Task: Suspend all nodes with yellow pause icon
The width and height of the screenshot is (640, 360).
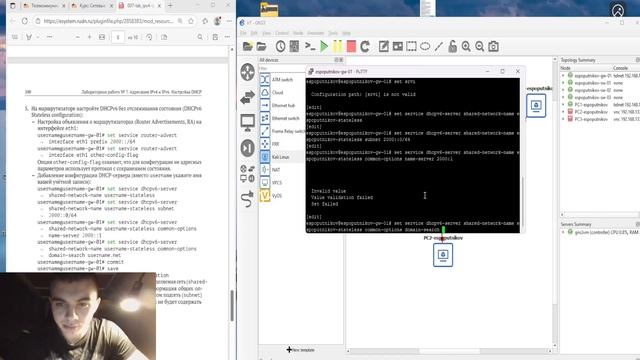Action: click(338, 47)
